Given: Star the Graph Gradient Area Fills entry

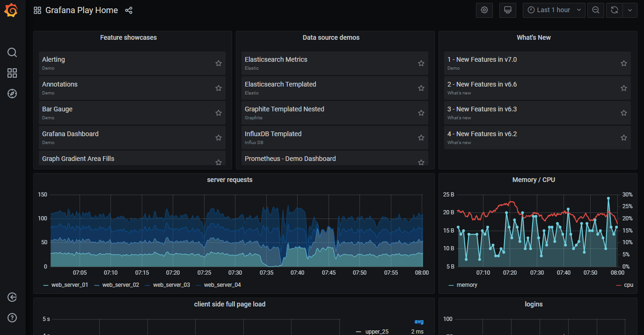Looking at the screenshot, I should [x=219, y=162].
